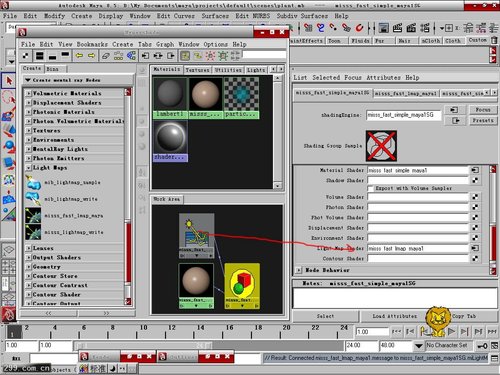Switch to Utilities tab in Hypershade
Viewport: 500px width, 375px height.
228,70
